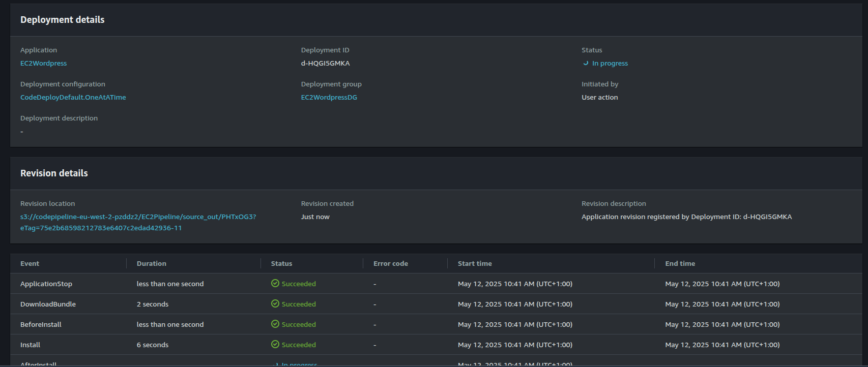The image size is (868, 367).
Task: Click the Deployment details heading
Action: point(62,20)
